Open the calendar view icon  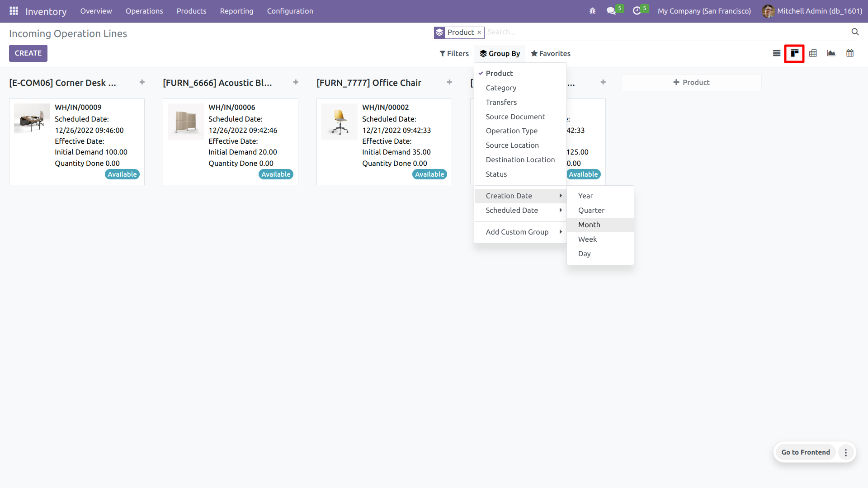(x=850, y=53)
